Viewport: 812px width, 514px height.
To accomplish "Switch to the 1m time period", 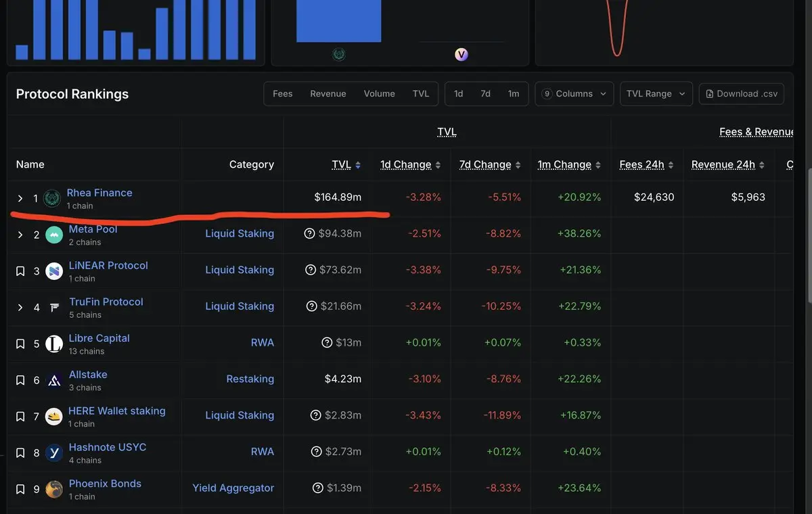I will [514, 94].
